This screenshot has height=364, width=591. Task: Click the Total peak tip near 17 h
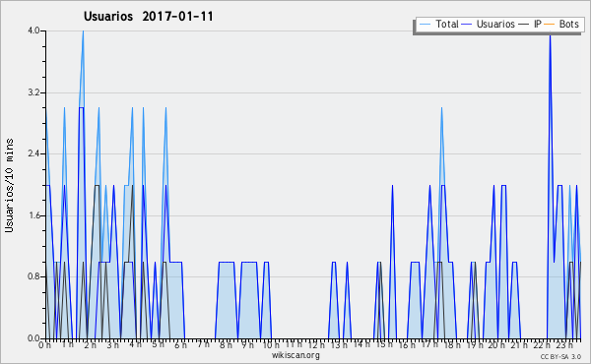coord(441,108)
